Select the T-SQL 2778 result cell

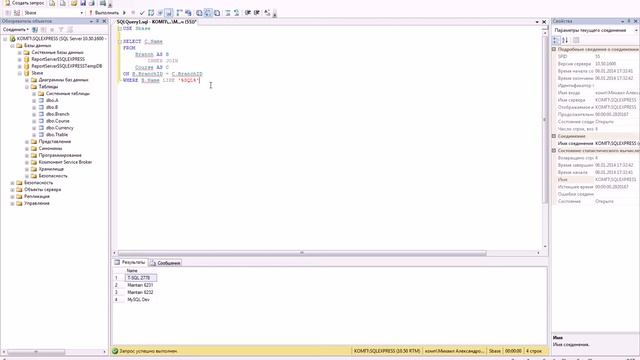(141, 278)
